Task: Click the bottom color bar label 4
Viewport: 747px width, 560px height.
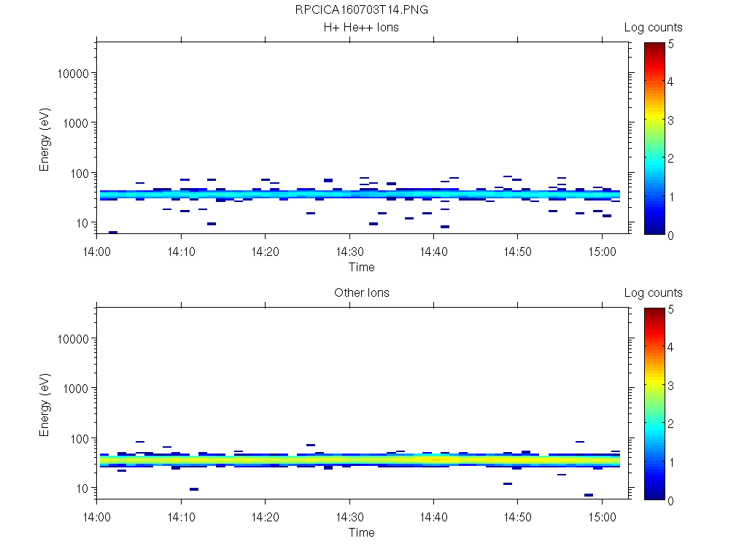Action: pyautogui.click(x=671, y=347)
